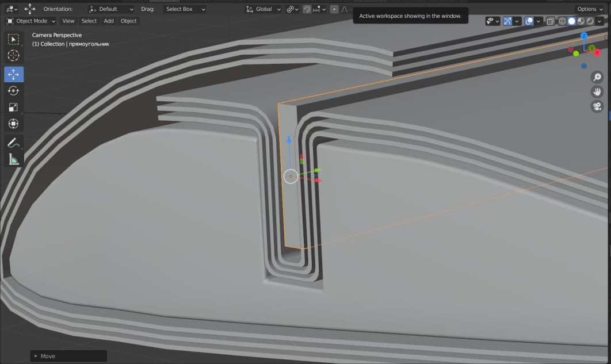Activate the Annotate tool
Image resolution: width=611 pixels, height=364 pixels.
coord(14,143)
